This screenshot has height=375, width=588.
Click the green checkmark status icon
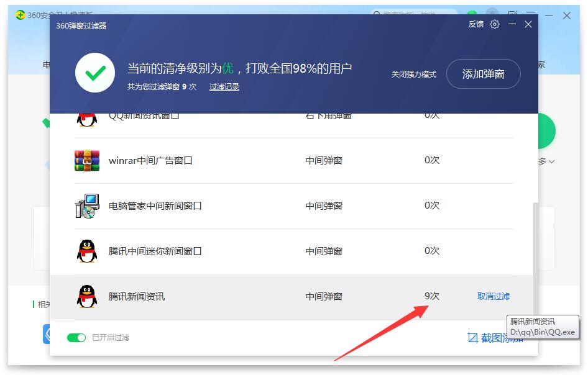(x=95, y=73)
